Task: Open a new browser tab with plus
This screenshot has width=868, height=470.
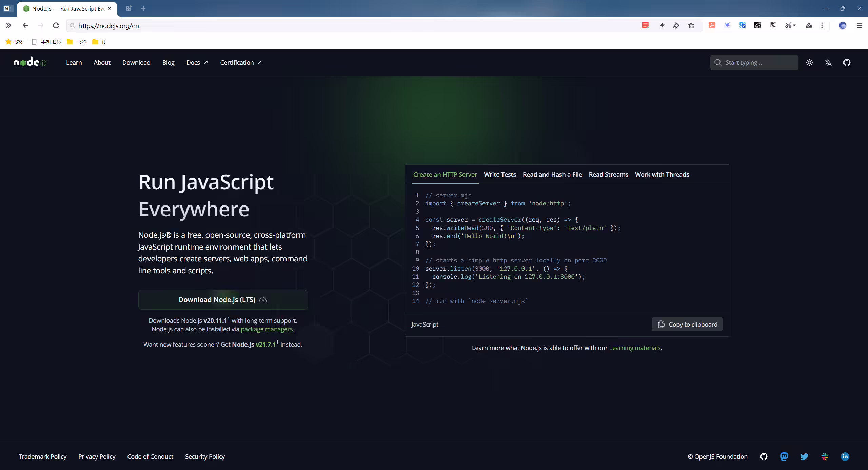Action: tap(143, 8)
